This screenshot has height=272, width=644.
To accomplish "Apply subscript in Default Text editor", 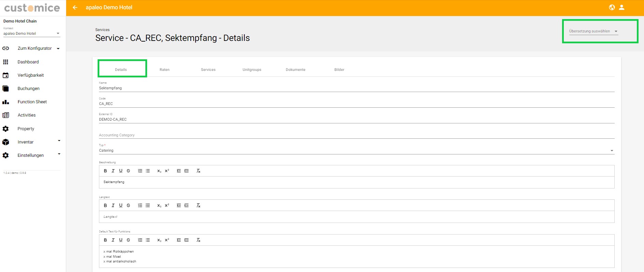I will point(159,240).
